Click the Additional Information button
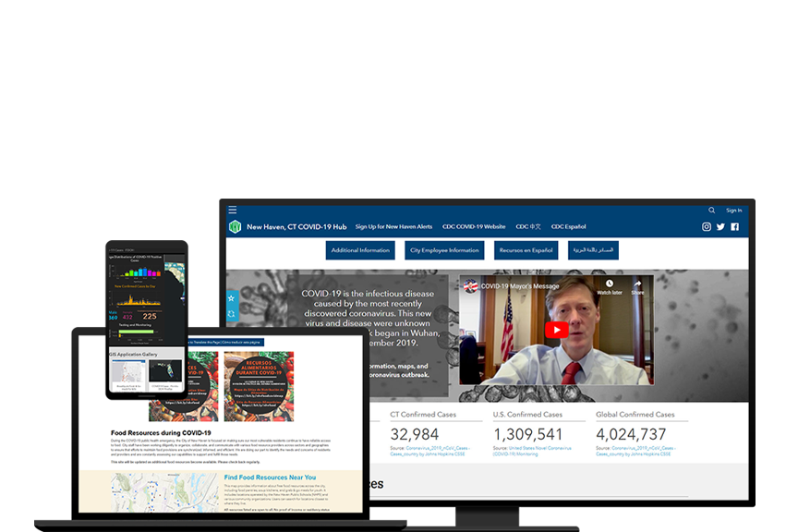 360,250
